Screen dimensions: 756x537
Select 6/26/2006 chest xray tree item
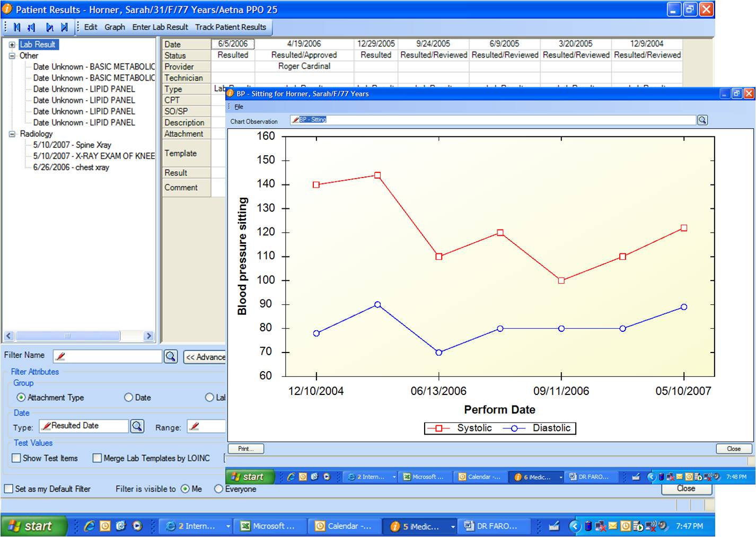(x=71, y=167)
